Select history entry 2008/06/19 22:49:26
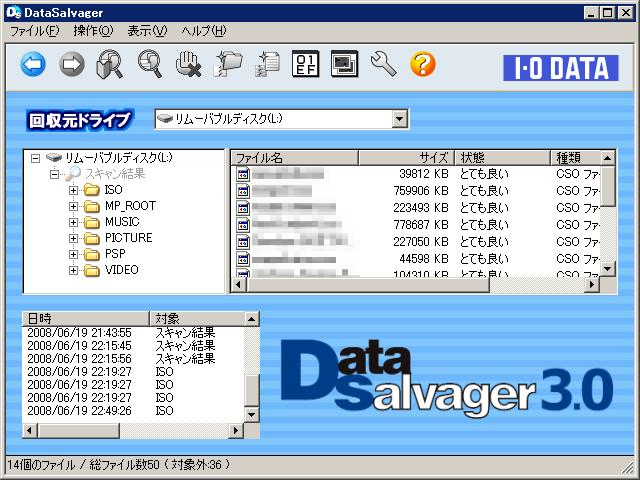The height and width of the screenshot is (480, 640). coord(134,411)
